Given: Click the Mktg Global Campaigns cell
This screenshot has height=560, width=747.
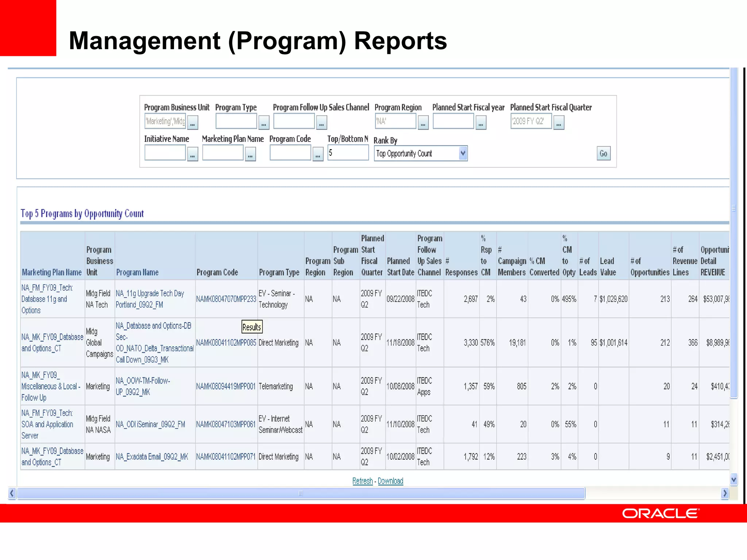Looking at the screenshot, I should coord(99,342).
